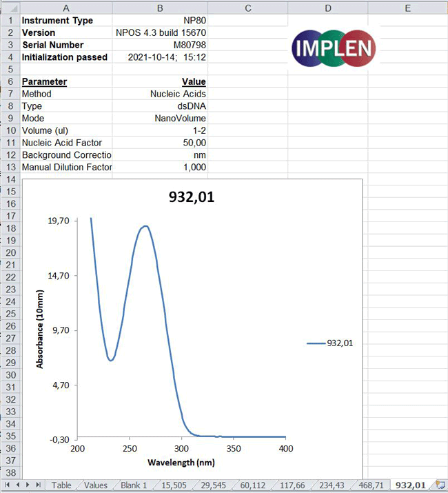Click the Background Correction label cell
Viewport: 448px width, 493px height.
click(66, 155)
